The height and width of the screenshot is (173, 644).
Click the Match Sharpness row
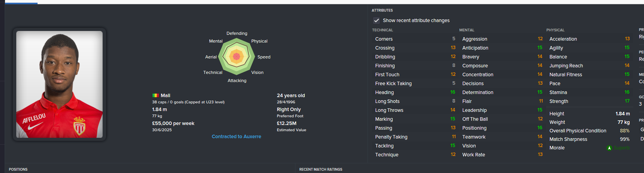(589, 139)
